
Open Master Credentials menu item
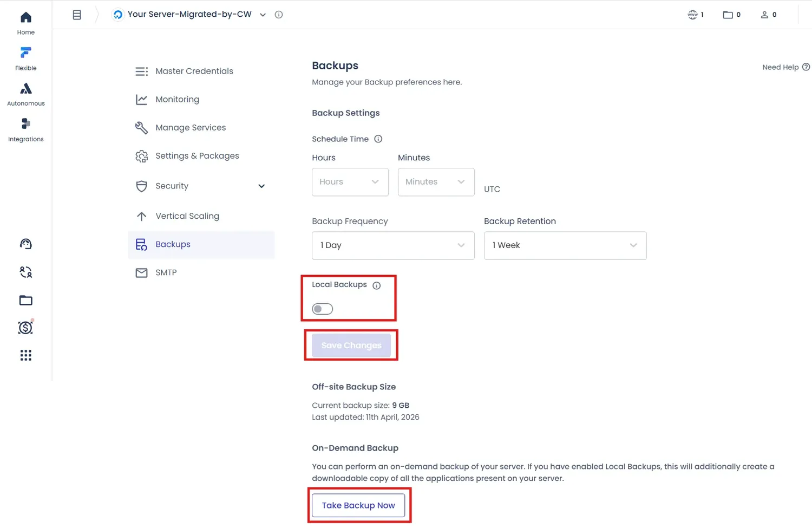pos(201,71)
